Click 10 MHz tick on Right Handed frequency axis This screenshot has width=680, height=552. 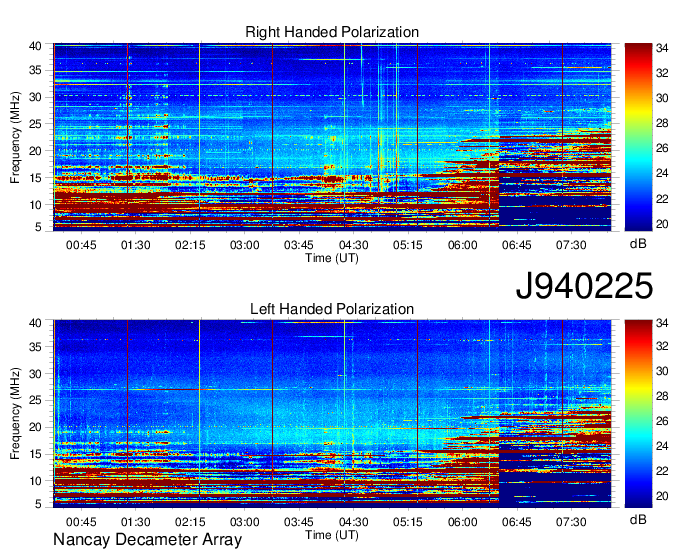click(35, 205)
